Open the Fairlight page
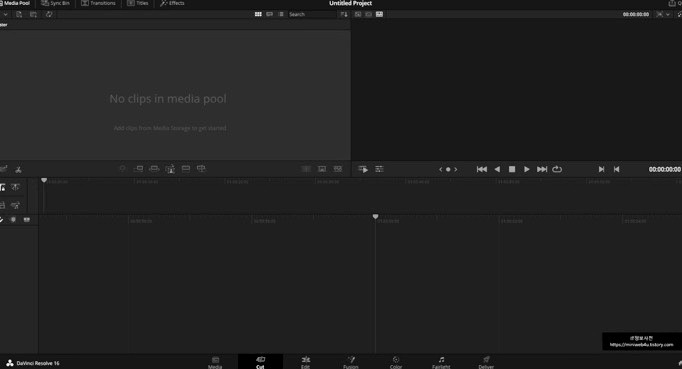 coord(441,362)
